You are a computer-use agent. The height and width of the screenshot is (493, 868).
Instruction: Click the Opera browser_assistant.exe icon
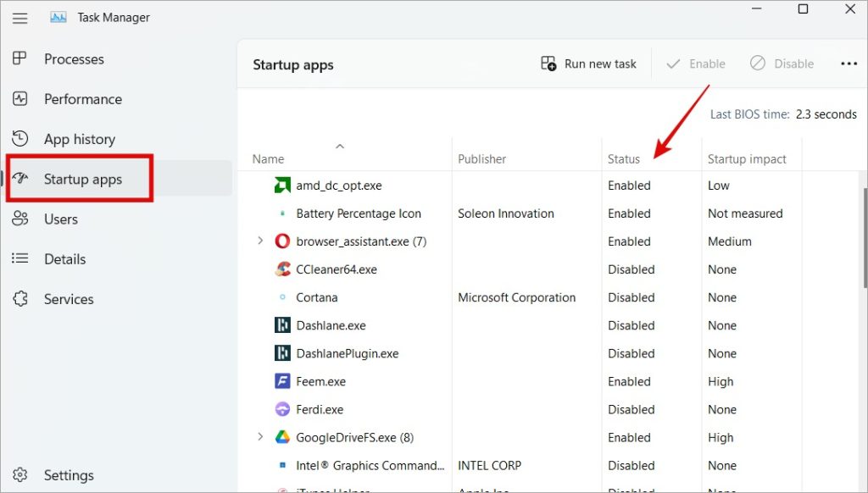tap(282, 241)
